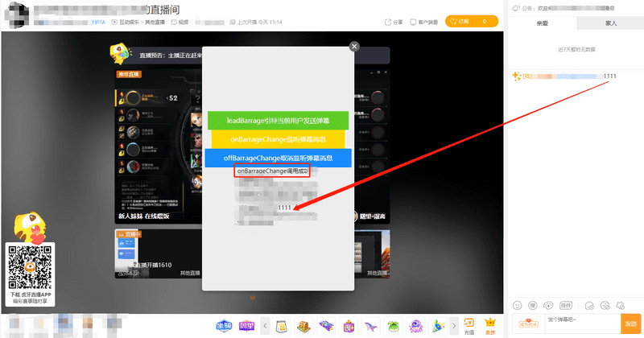Click the green leadBarrage button
The image size is (644, 338).
click(278, 120)
